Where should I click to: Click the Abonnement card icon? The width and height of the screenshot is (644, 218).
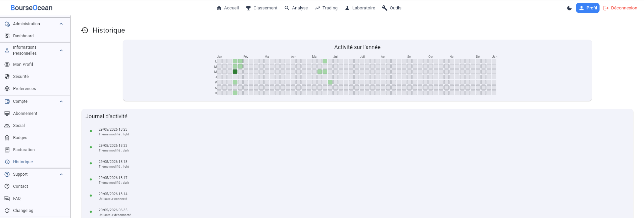[7, 114]
